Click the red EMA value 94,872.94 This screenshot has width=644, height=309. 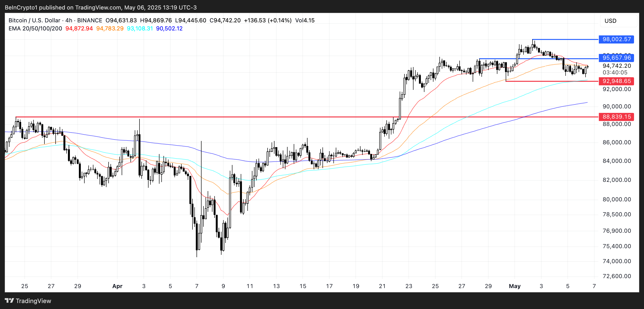pos(79,29)
